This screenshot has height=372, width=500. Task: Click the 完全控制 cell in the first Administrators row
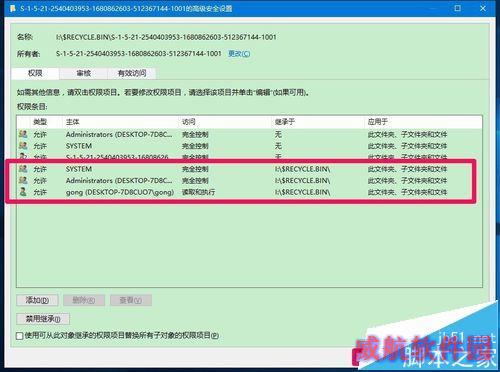pyautogui.click(x=195, y=135)
